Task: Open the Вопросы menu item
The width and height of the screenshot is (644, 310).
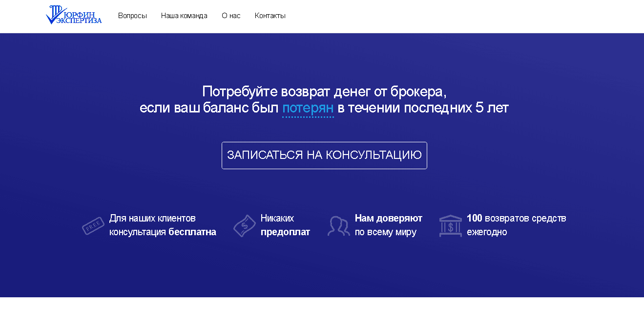Action: pos(132,16)
